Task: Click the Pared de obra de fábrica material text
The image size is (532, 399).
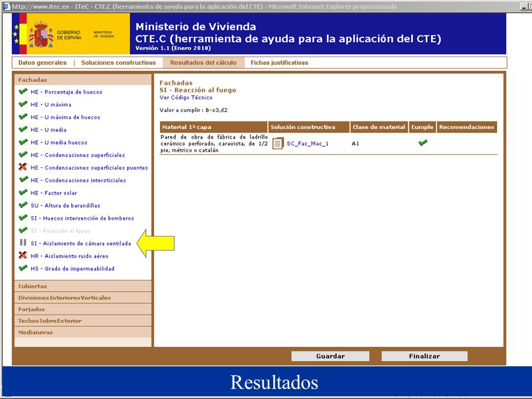Action: [x=214, y=144]
